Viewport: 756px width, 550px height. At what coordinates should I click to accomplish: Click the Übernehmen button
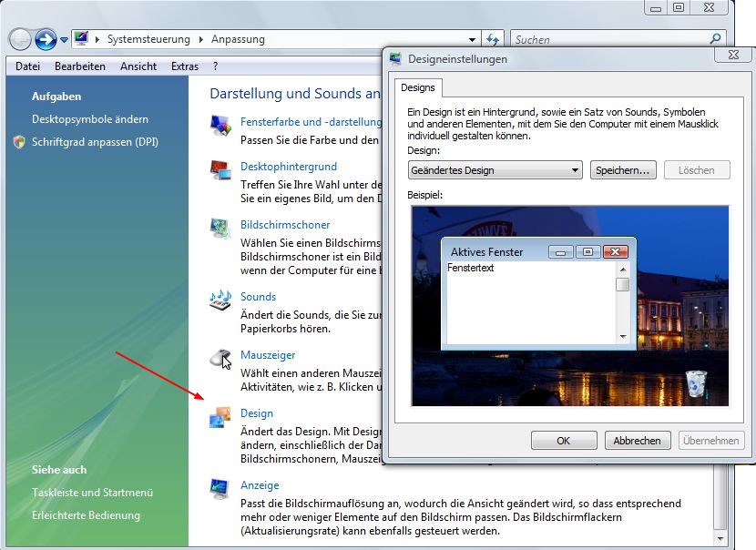711,441
